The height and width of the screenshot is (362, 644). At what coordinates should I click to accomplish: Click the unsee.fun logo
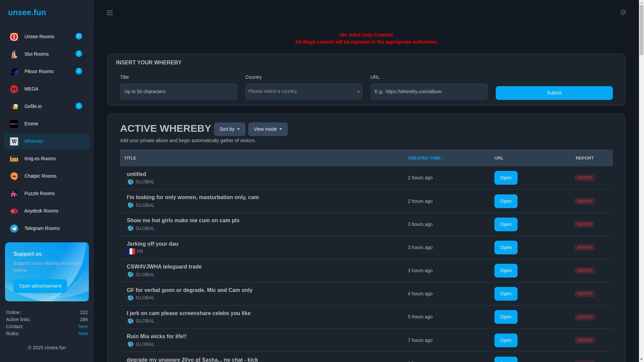tap(27, 12)
